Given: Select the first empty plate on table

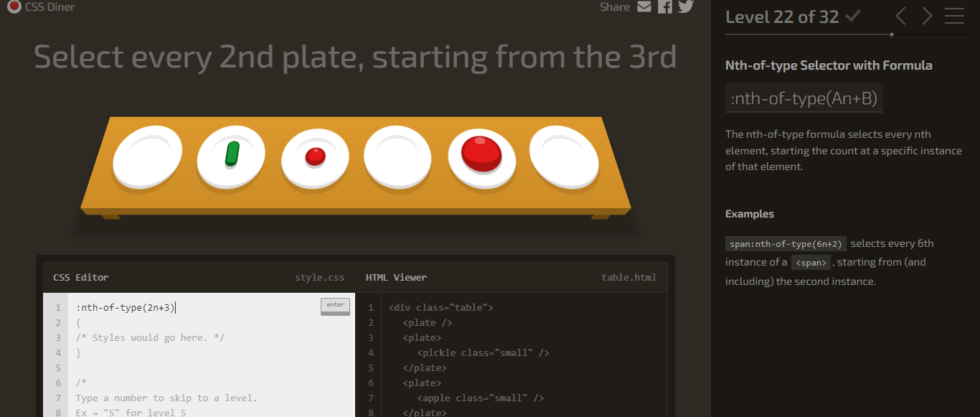Looking at the screenshot, I should pyautogui.click(x=148, y=157).
